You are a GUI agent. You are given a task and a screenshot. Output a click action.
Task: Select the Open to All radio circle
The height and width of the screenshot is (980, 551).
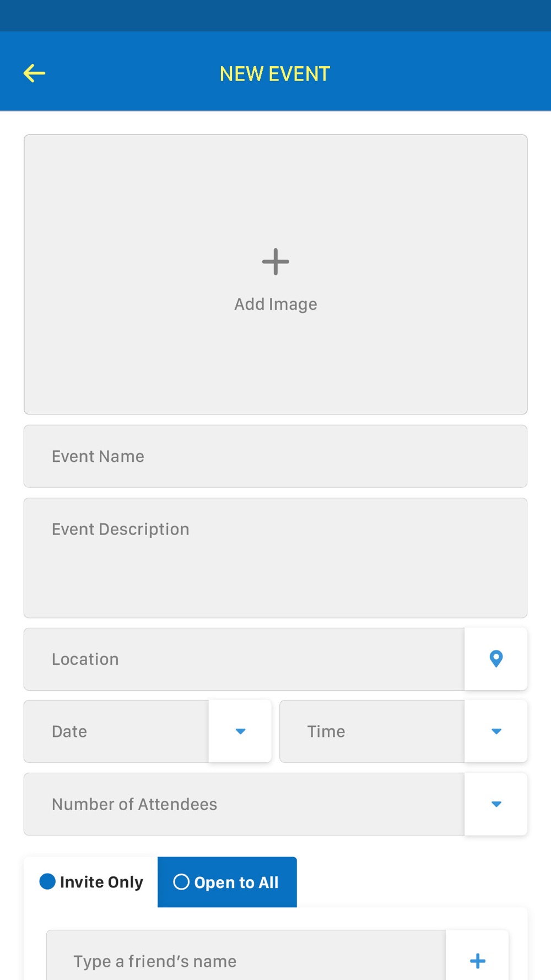pos(181,882)
